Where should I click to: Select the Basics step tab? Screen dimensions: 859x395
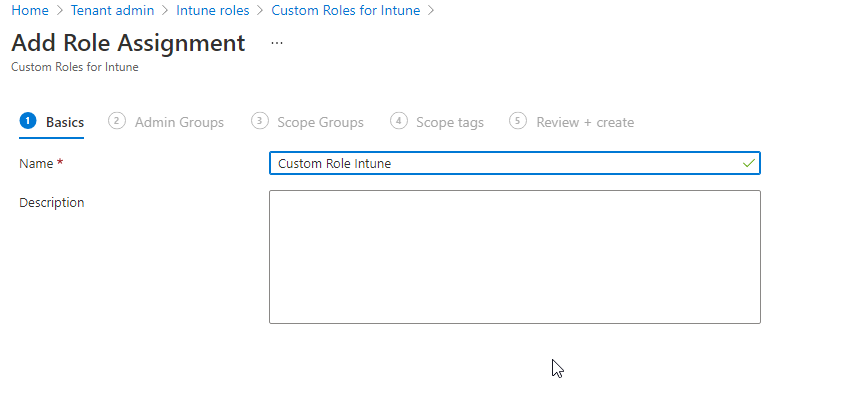click(51, 122)
